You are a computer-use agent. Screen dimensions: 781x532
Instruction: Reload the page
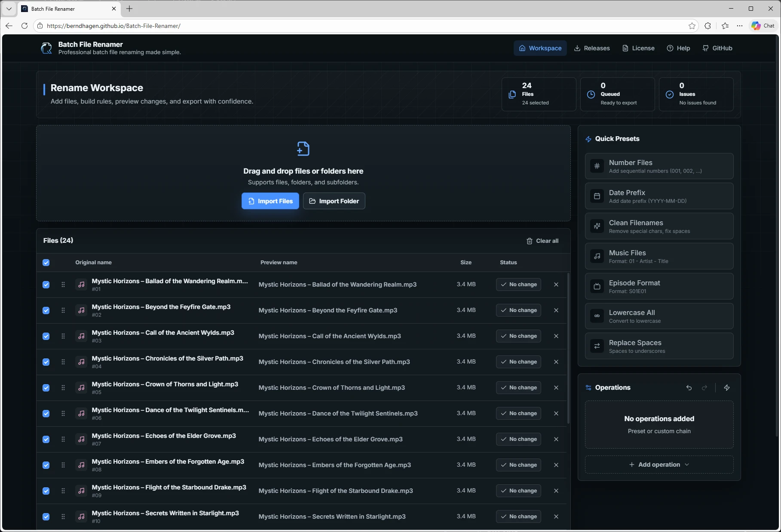pyautogui.click(x=25, y=26)
